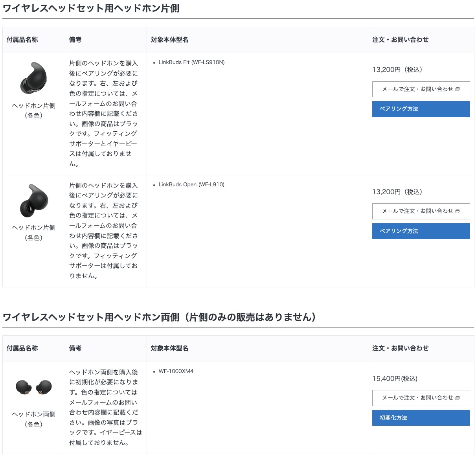Click external-window icon in LinkBuds Open mail order button

pos(458,211)
